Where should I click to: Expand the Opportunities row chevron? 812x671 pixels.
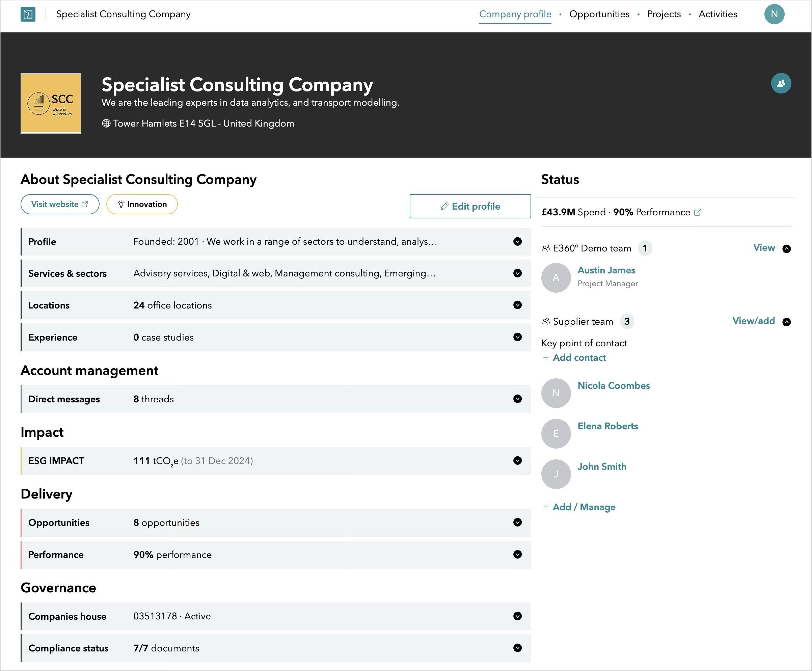[517, 522]
